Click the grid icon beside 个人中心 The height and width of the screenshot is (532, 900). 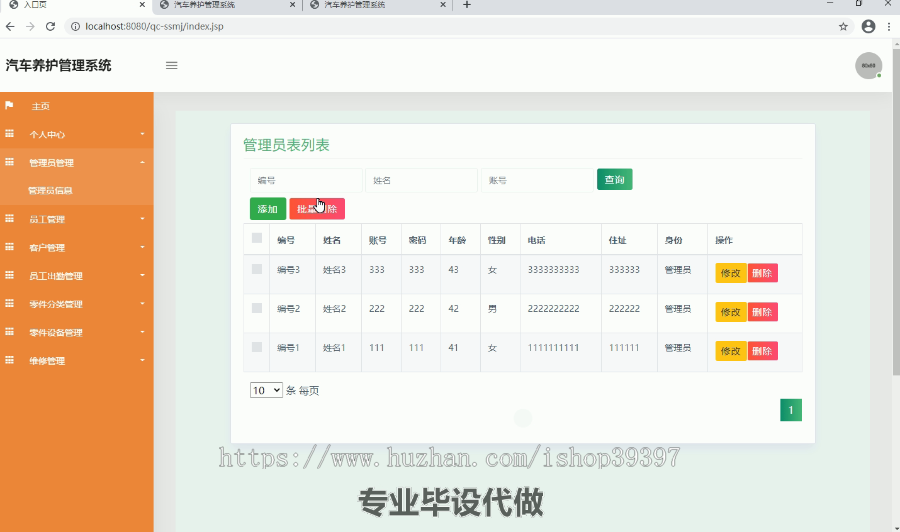click(9, 134)
